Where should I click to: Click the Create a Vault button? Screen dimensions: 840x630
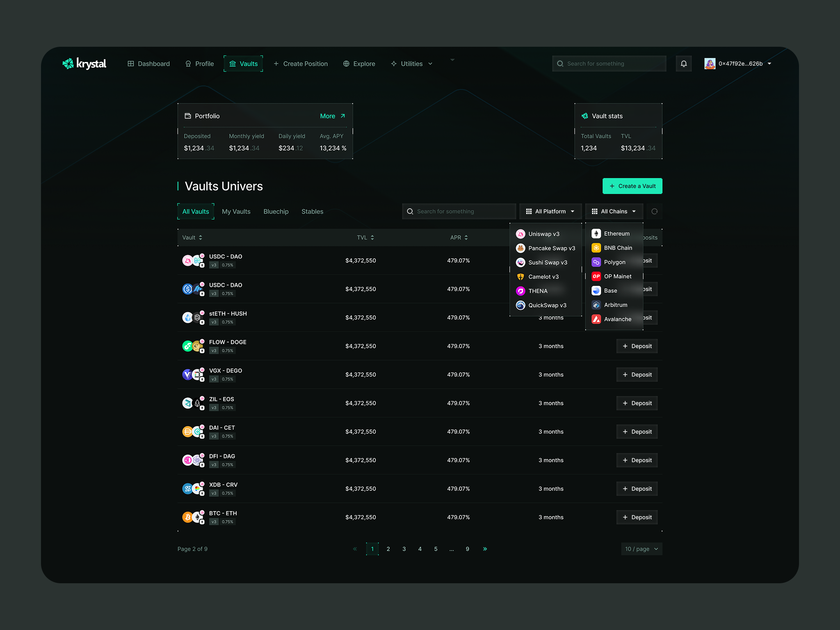click(632, 186)
